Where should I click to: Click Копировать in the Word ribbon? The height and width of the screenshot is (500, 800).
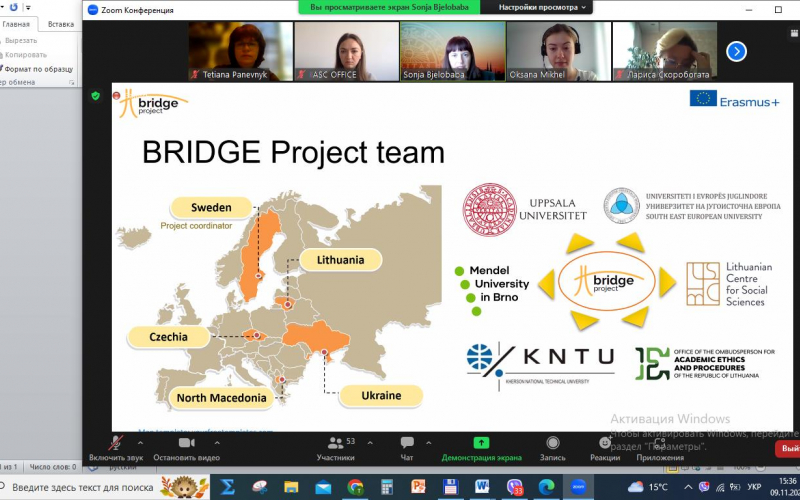tap(24, 55)
